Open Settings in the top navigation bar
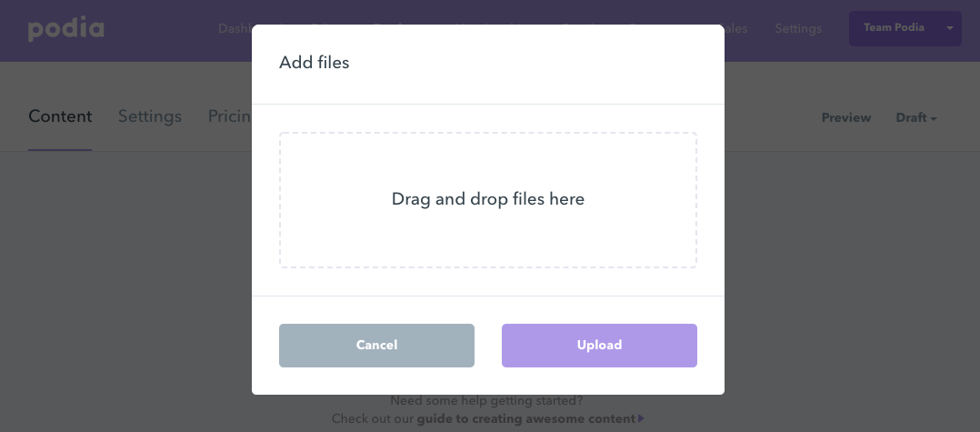 (797, 28)
